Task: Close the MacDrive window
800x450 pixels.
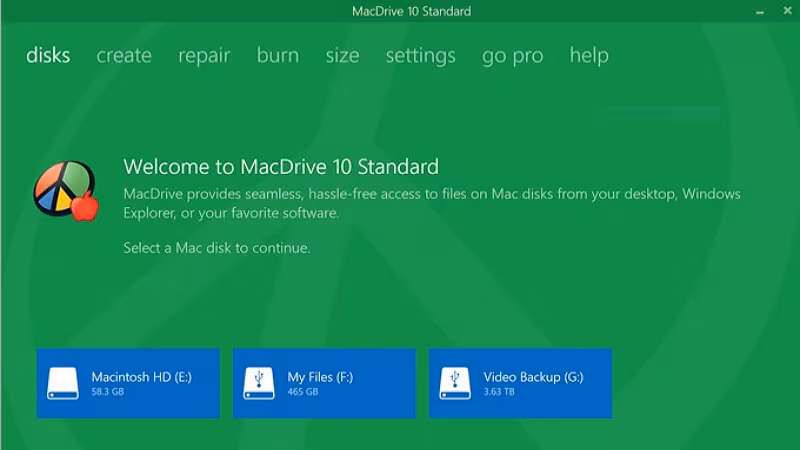Action: (x=787, y=11)
